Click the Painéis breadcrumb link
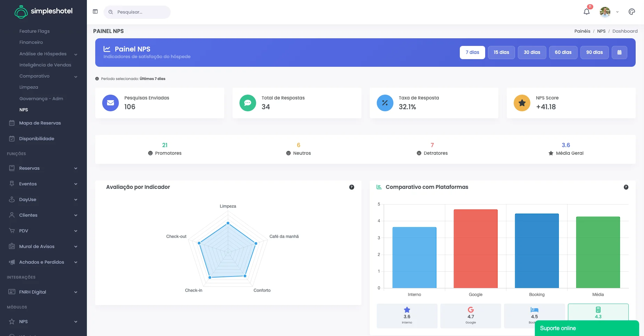The image size is (644, 336). click(x=582, y=31)
